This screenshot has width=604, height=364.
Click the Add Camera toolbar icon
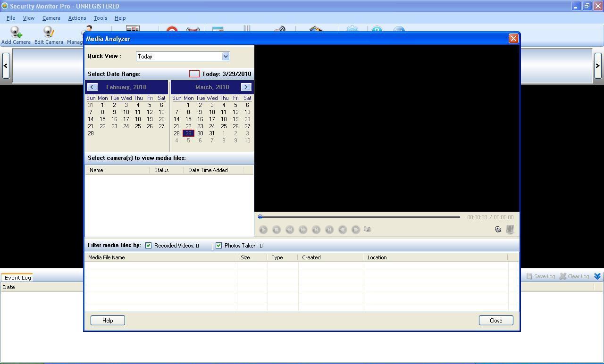click(x=16, y=35)
